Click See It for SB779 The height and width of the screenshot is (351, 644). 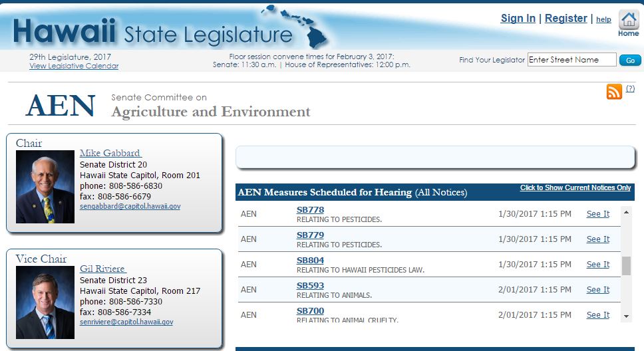click(x=597, y=239)
